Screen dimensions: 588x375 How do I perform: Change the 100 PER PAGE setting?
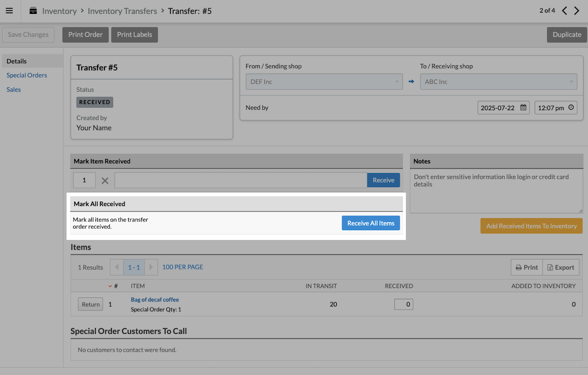tap(183, 267)
